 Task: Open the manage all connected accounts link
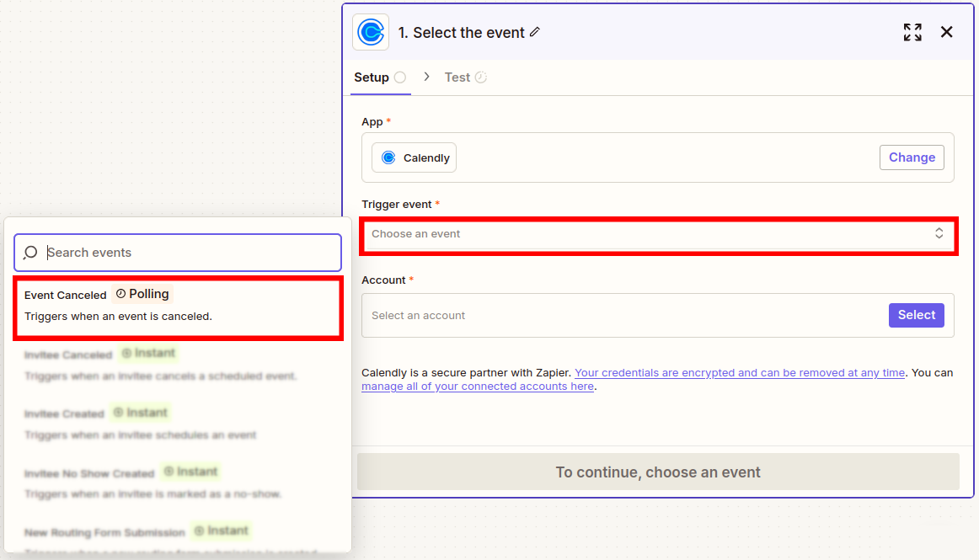[478, 387]
